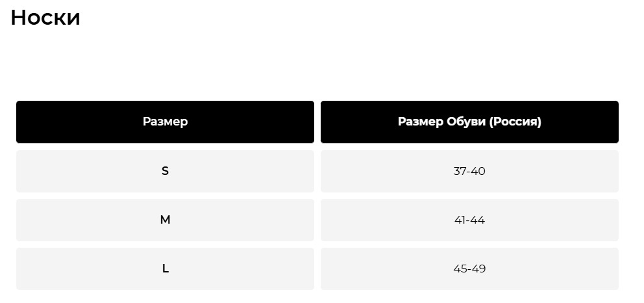Click the largest shoe size range

[469, 269]
